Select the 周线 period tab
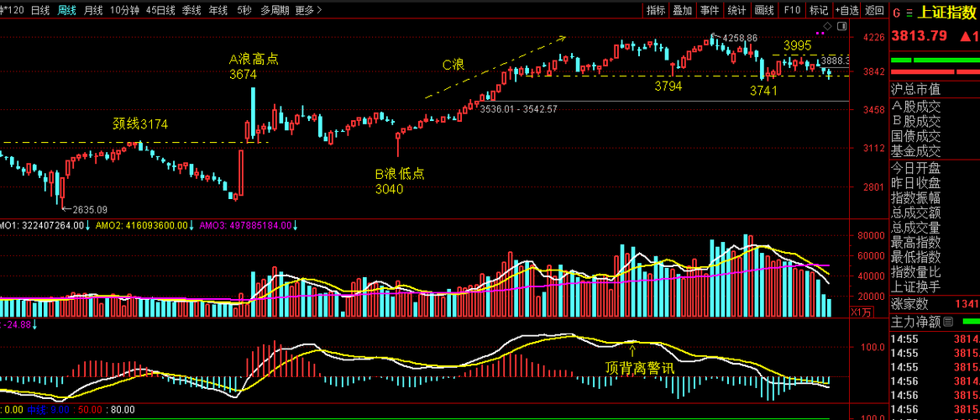The width and height of the screenshot is (980, 420). [67, 10]
